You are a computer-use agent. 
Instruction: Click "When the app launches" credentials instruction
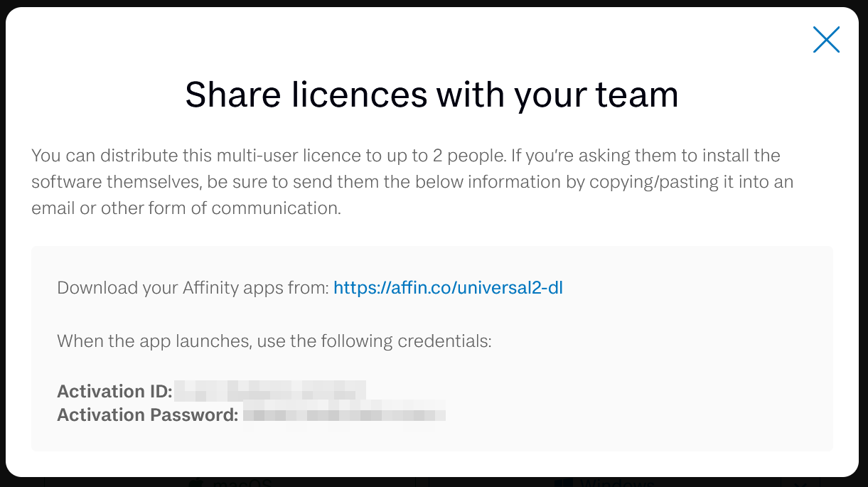(x=274, y=341)
